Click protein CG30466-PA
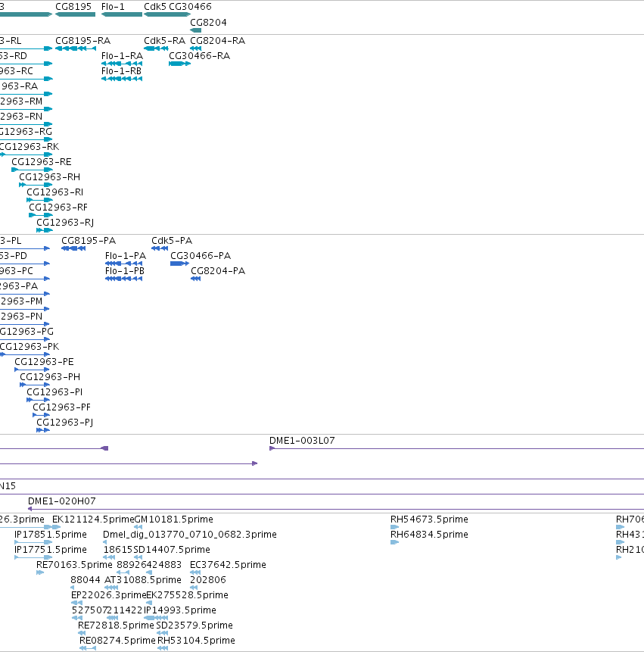 pyautogui.click(x=179, y=264)
